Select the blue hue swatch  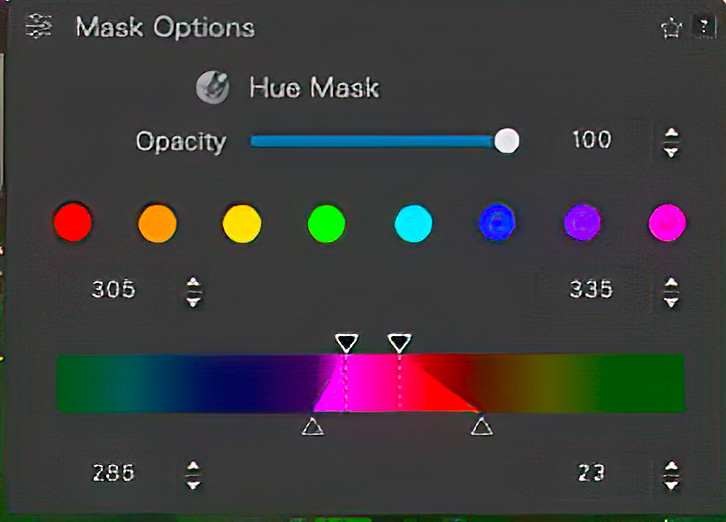[x=497, y=222]
